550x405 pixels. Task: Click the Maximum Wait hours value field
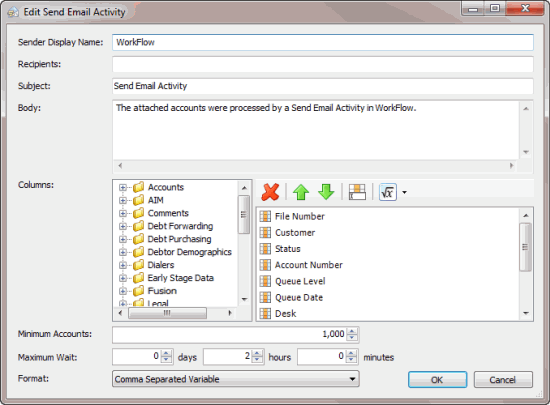pos(228,357)
